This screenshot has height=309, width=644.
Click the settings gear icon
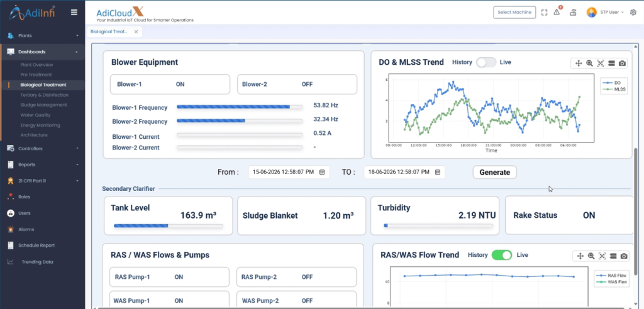(x=633, y=13)
